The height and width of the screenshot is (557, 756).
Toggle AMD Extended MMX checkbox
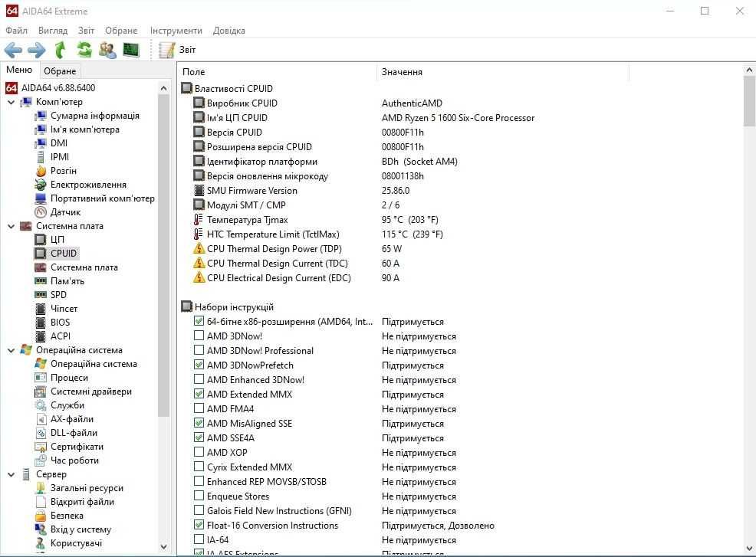tap(199, 394)
